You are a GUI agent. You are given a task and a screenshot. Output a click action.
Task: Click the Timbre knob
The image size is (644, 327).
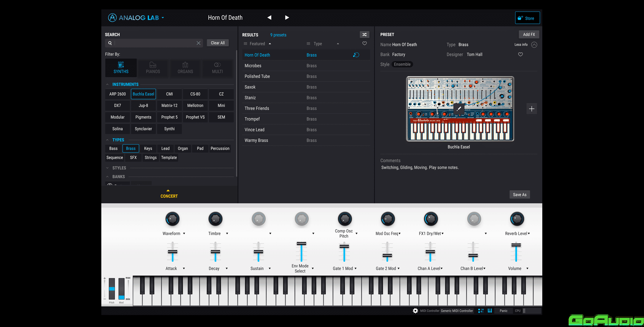tap(215, 219)
